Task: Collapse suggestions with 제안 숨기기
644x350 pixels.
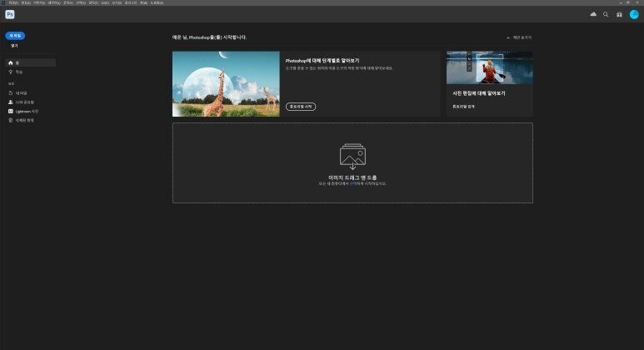Action: point(520,37)
